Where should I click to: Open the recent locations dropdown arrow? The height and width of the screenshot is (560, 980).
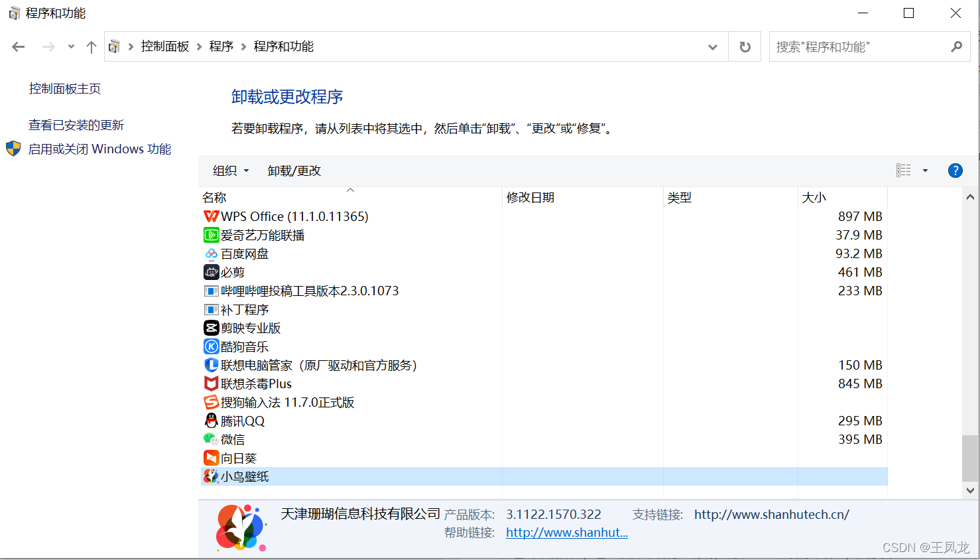pos(71,46)
